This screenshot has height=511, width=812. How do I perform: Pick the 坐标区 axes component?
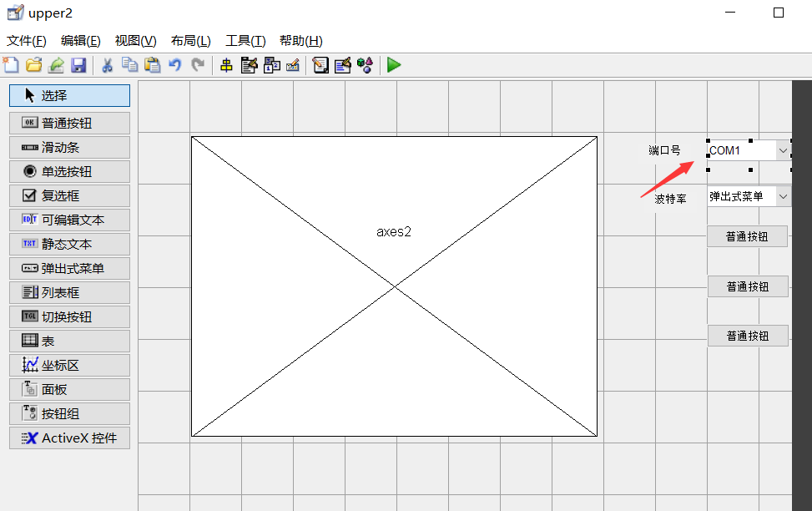click(x=69, y=366)
